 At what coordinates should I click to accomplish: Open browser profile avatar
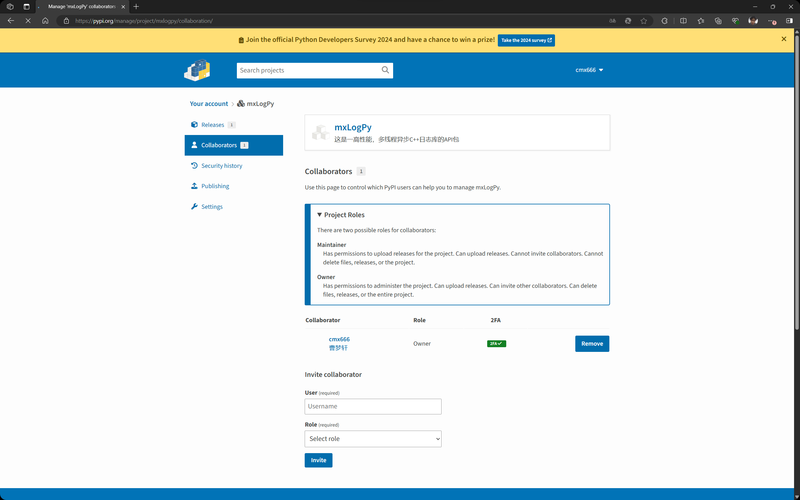753,21
